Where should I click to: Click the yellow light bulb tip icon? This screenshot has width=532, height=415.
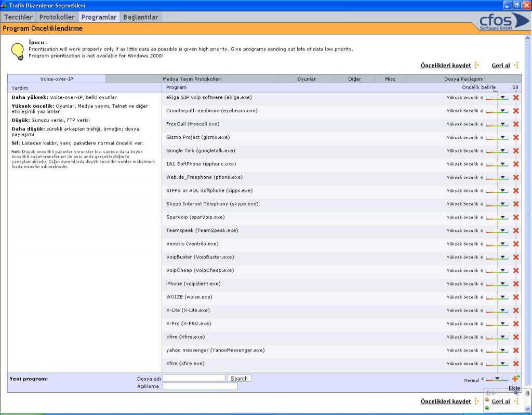click(x=18, y=50)
